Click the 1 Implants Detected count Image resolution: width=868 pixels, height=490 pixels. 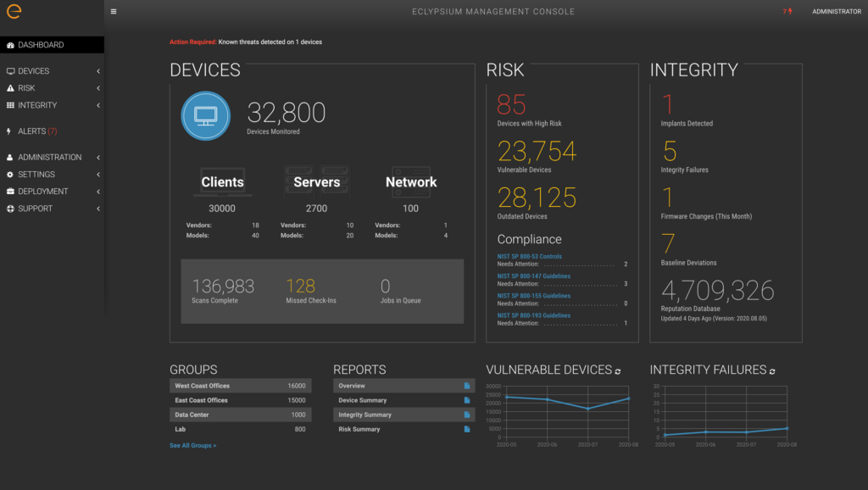pyautogui.click(x=668, y=104)
